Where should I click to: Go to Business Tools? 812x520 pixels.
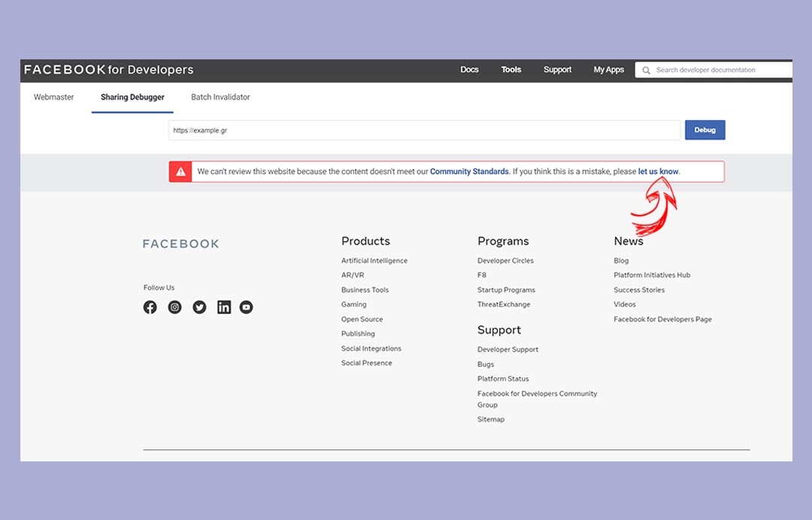click(x=365, y=290)
